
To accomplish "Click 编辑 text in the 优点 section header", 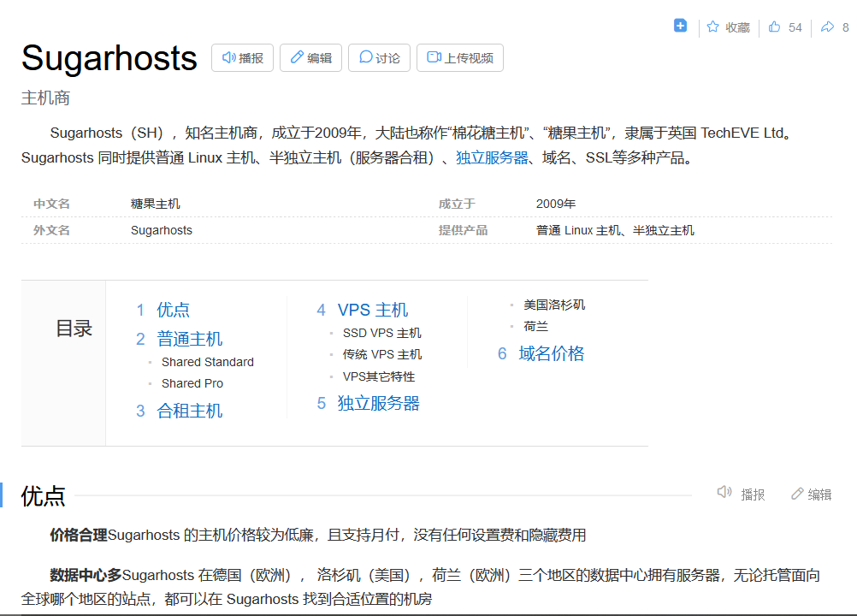I will pyautogui.click(x=820, y=495).
